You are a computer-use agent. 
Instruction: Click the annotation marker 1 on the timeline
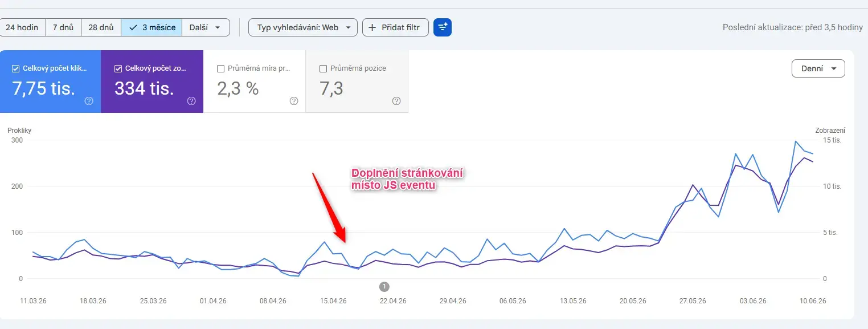(384, 286)
